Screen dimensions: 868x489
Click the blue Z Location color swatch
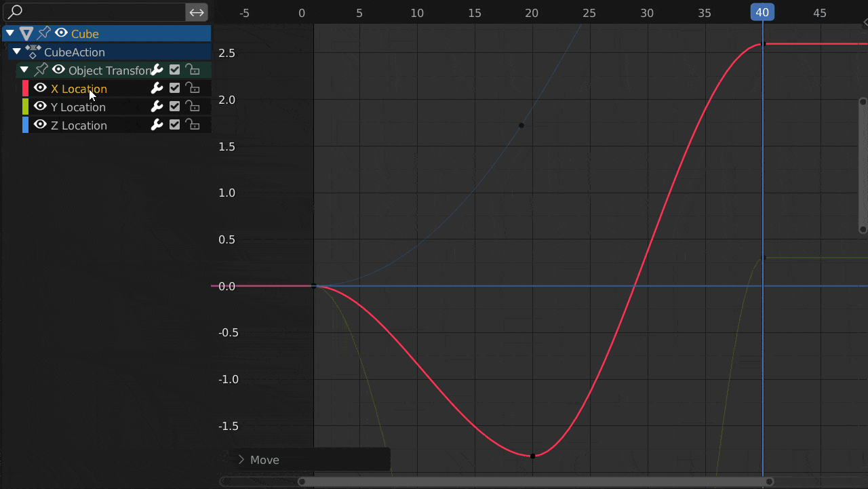click(26, 125)
